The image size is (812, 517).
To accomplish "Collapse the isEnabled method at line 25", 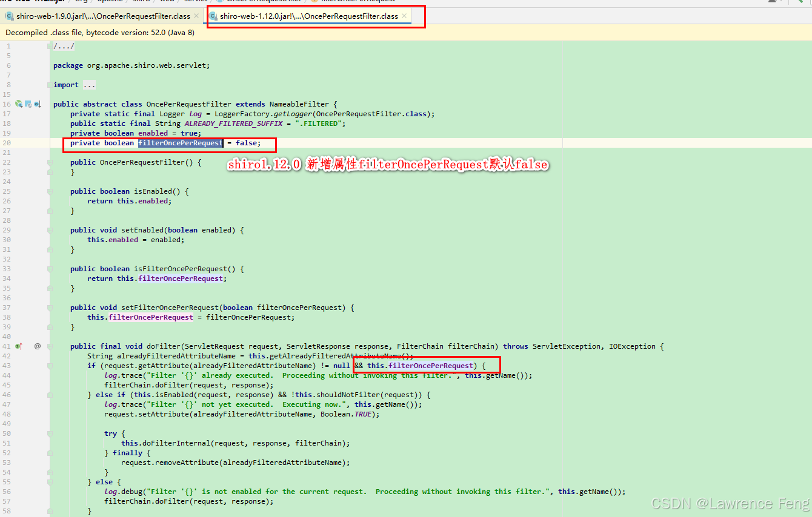I will point(50,191).
